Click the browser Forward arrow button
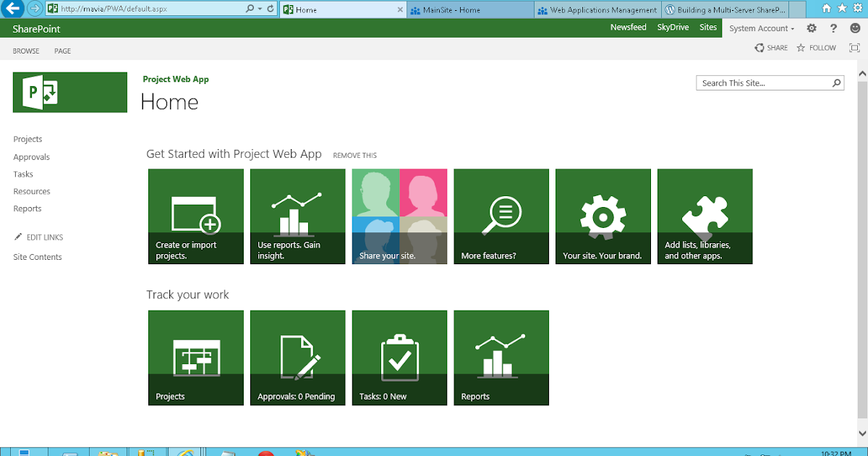This screenshot has width=868, height=456. [34, 9]
